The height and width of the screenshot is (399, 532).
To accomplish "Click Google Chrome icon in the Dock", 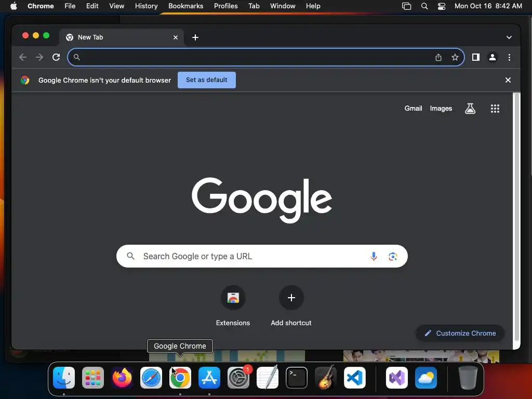I will (x=180, y=378).
